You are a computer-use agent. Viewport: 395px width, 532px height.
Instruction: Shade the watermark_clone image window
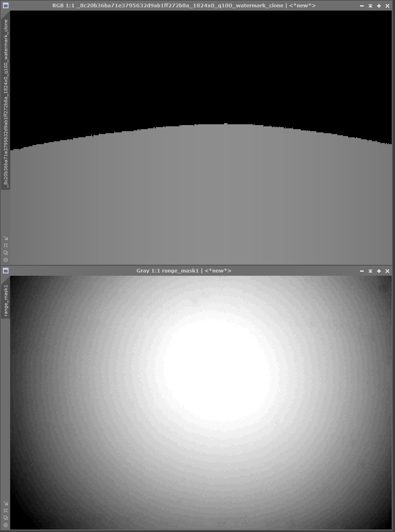(370, 6)
